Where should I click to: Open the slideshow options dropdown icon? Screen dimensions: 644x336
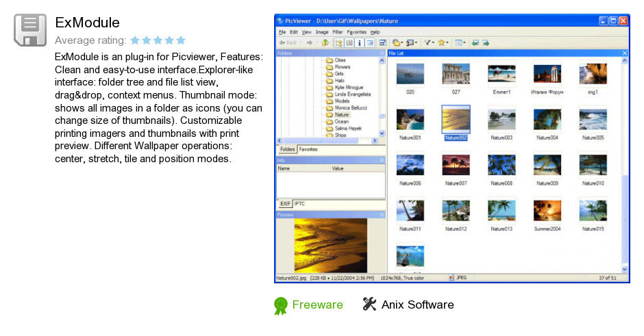412,42
